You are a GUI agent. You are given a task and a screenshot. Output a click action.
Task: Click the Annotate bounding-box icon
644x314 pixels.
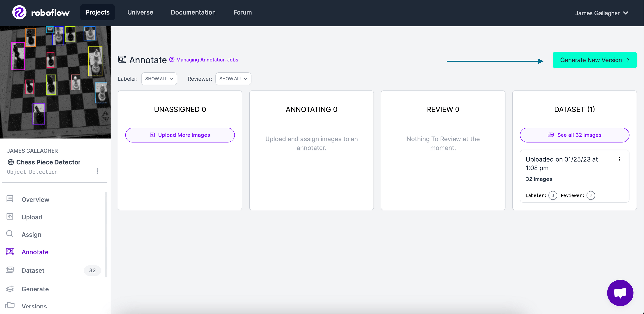tap(10, 252)
